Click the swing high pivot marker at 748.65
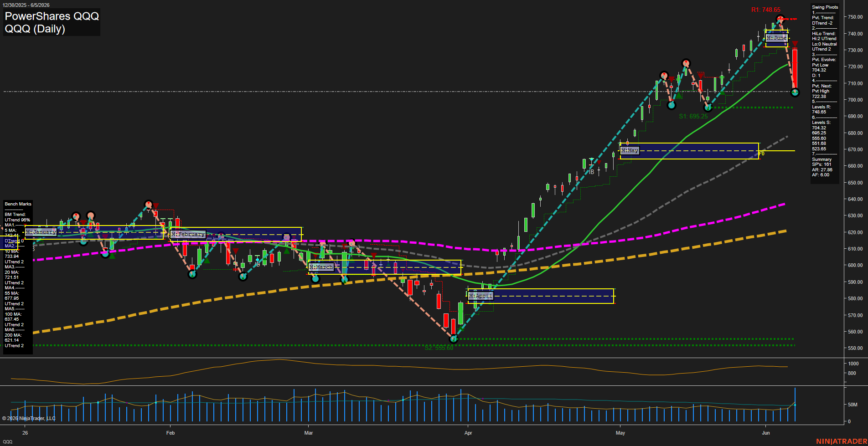This screenshot has width=868, height=446. [x=780, y=19]
